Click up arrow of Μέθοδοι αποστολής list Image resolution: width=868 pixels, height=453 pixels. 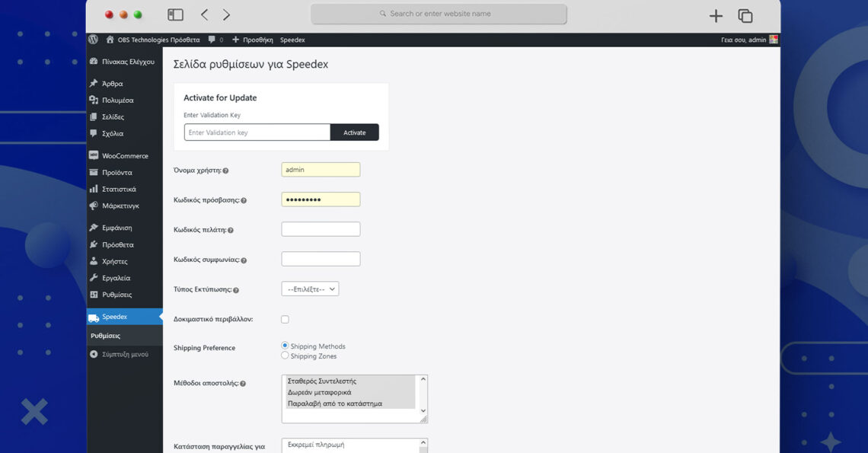[x=423, y=379]
